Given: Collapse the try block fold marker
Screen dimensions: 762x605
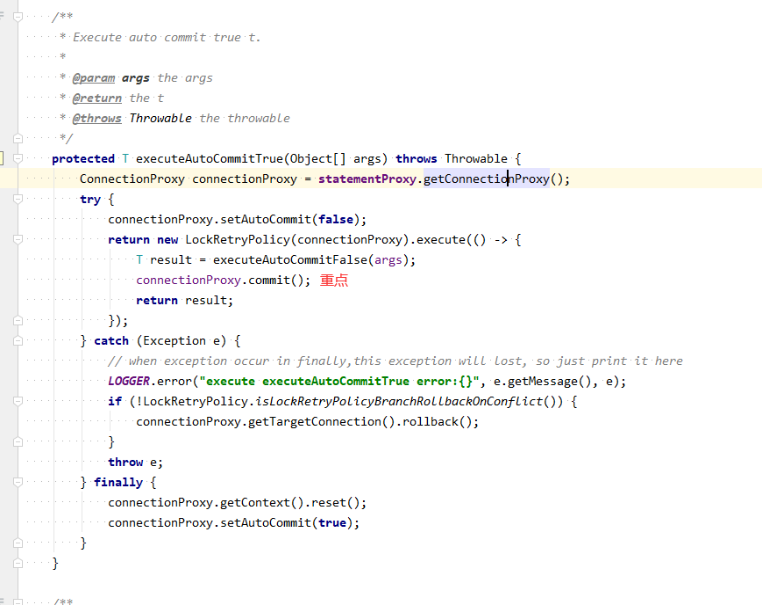Looking at the screenshot, I should coord(18,199).
